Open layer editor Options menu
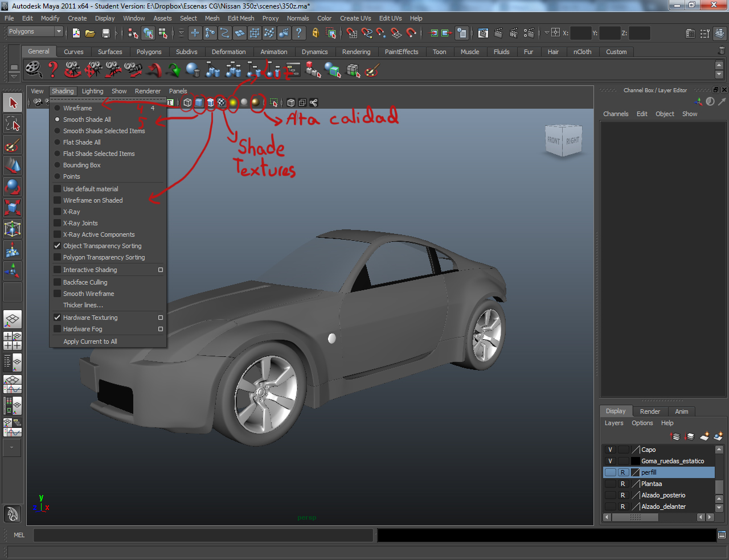 (642, 423)
